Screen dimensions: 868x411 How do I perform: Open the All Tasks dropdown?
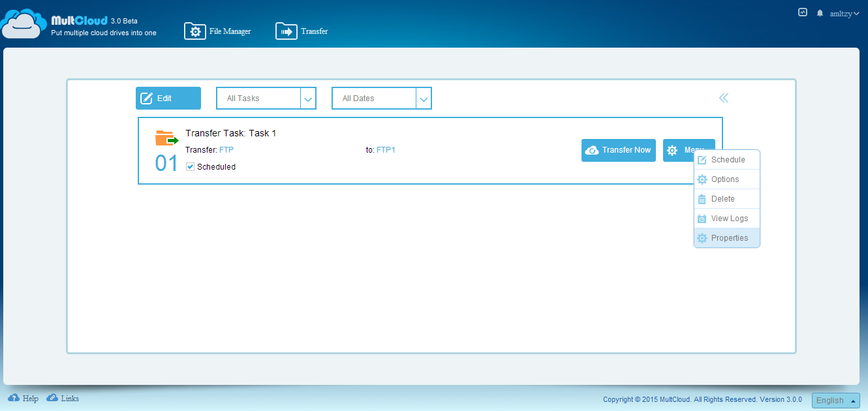point(266,99)
